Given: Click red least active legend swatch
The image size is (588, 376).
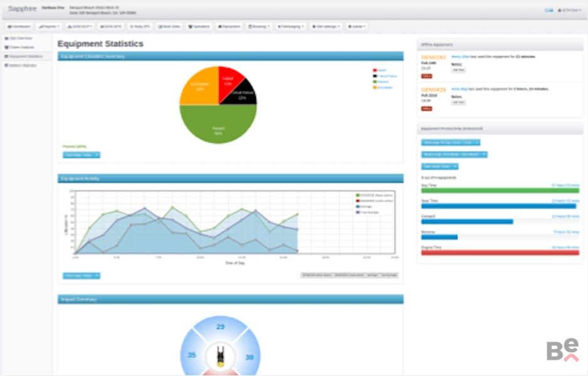Looking at the screenshot, I should 358,201.
